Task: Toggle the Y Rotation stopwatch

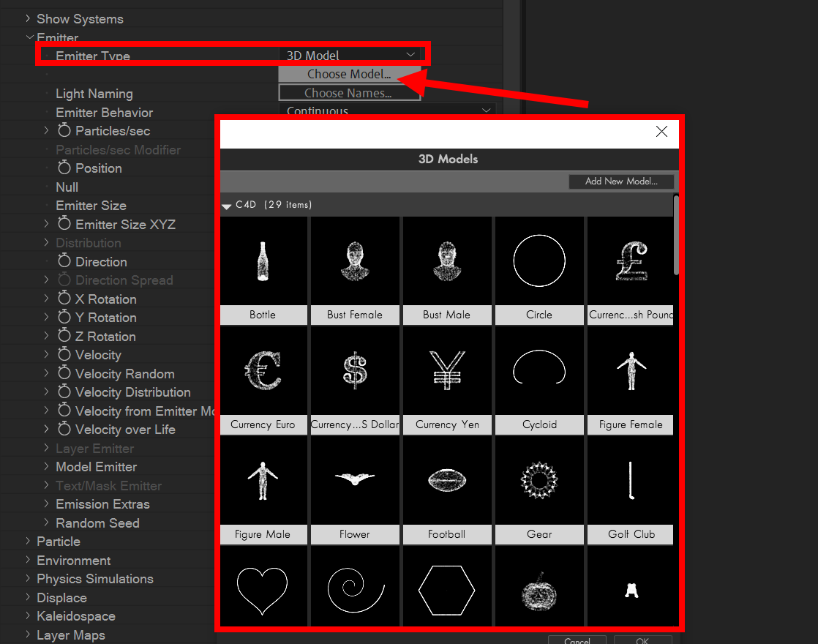Action: (x=64, y=316)
